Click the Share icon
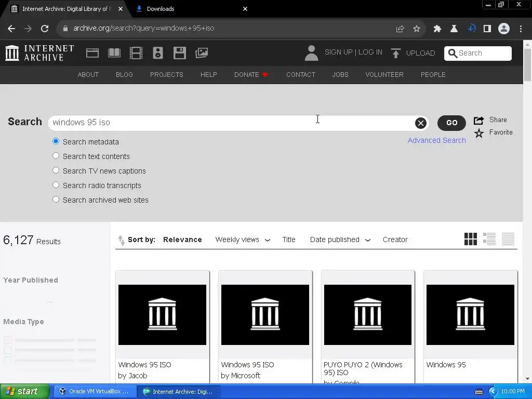 478,120
